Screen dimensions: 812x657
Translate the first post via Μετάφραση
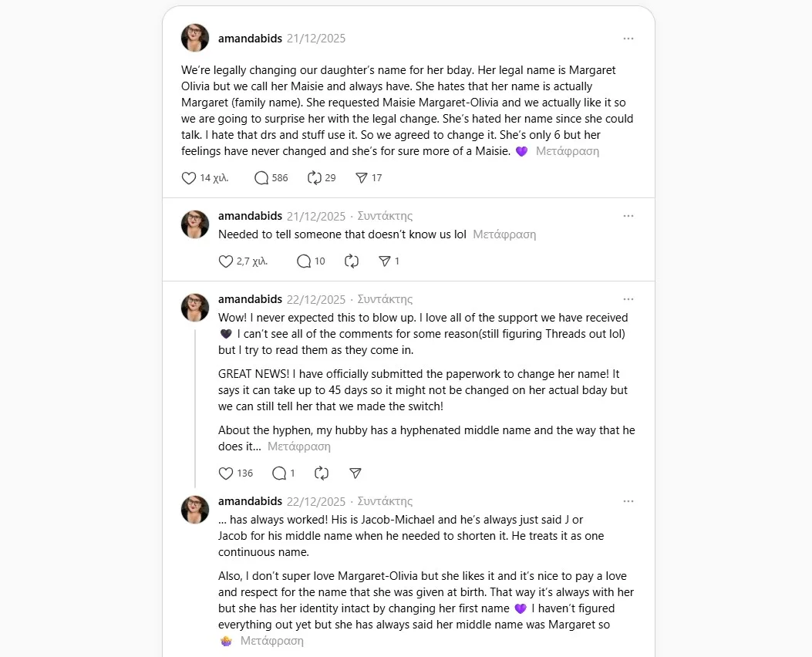[568, 151]
